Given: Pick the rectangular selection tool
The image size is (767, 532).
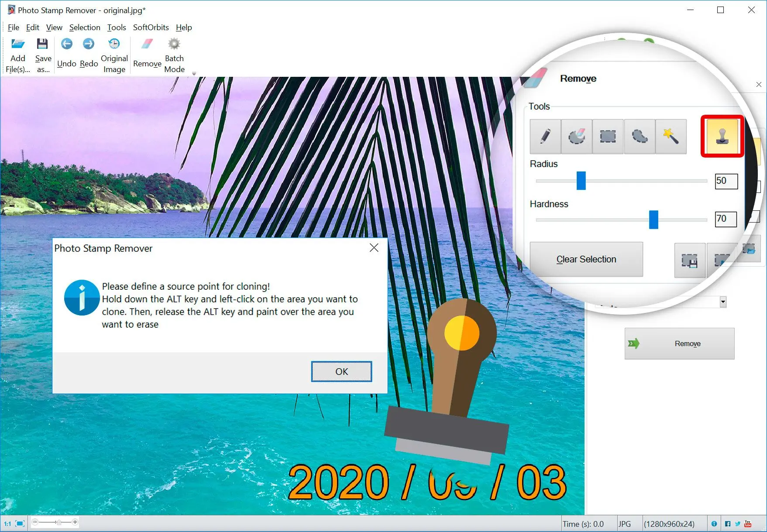Looking at the screenshot, I should [608, 137].
